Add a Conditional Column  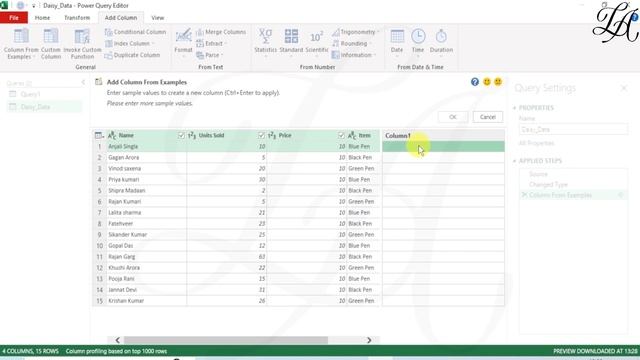click(136, 32)
